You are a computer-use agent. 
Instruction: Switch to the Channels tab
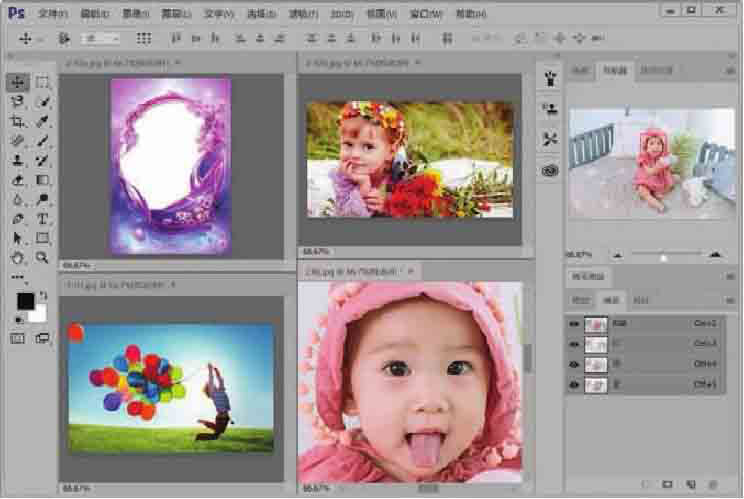click(611, 299)
